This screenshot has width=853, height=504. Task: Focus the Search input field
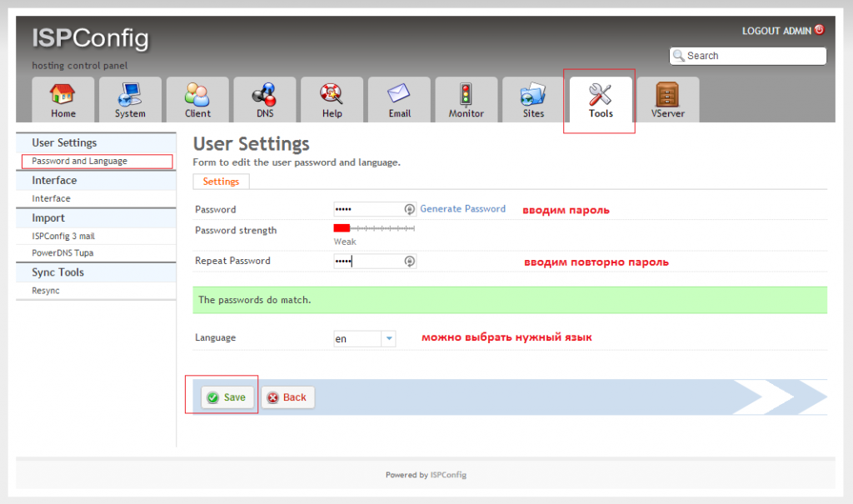pyautogui.click(x=747, y=56)
